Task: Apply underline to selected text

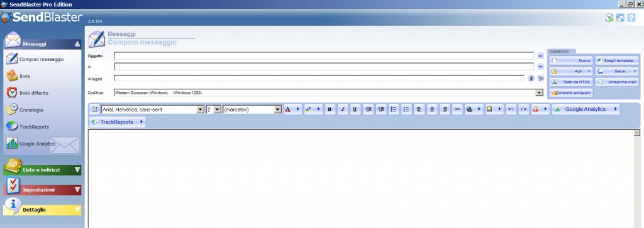Action: [x=355, y=110]
